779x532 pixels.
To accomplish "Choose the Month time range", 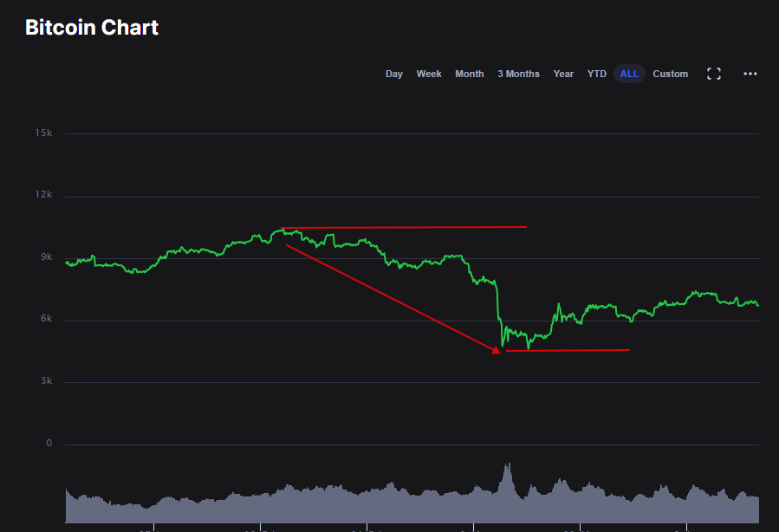I will point(470,74).
